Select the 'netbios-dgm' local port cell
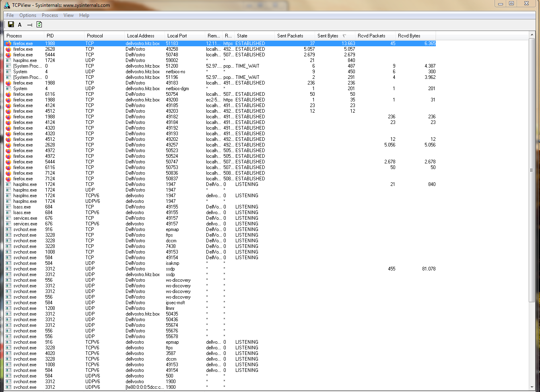This screenshot has height=392, width=540. point(177,89)
